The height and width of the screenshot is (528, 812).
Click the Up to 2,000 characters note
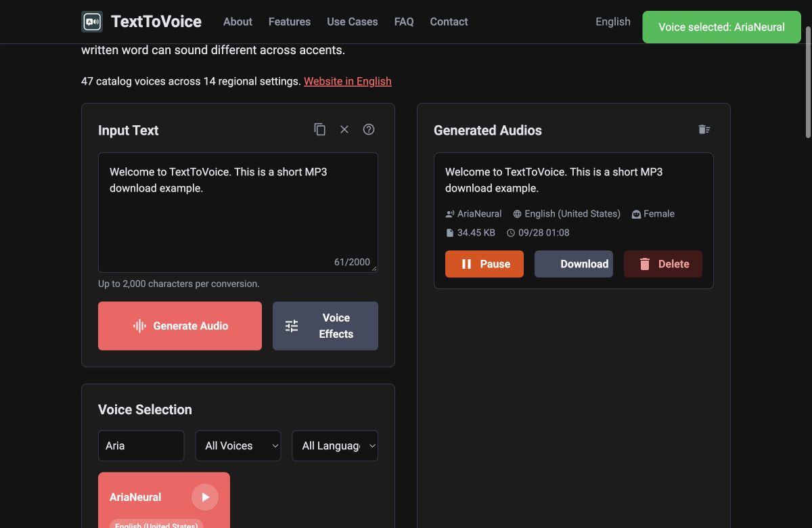(x=179, y=284)
